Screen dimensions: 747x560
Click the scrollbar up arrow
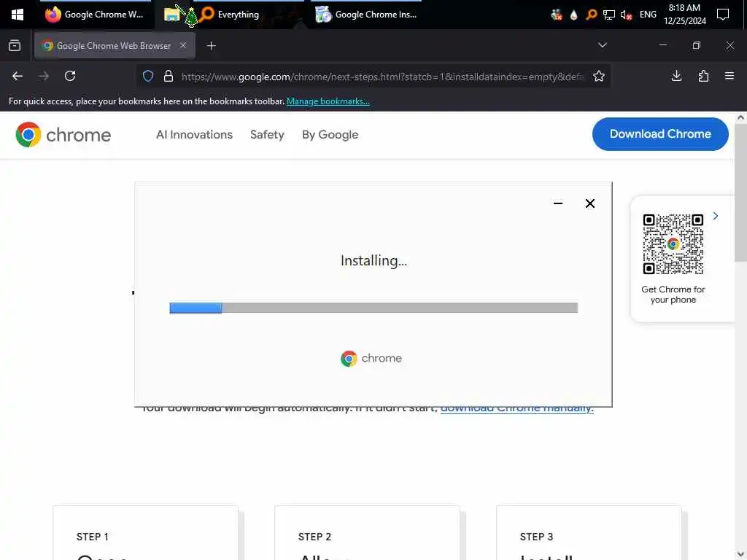[x=740, y=117]
